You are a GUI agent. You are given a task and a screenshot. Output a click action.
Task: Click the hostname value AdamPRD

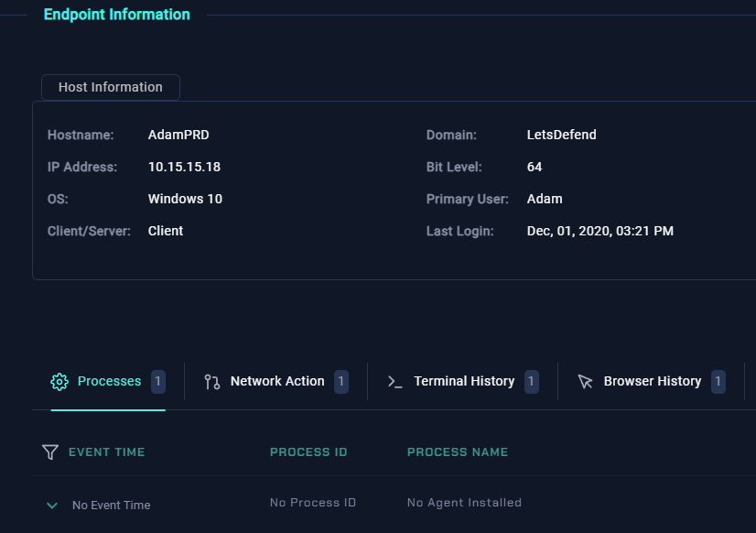coord(178,135)
